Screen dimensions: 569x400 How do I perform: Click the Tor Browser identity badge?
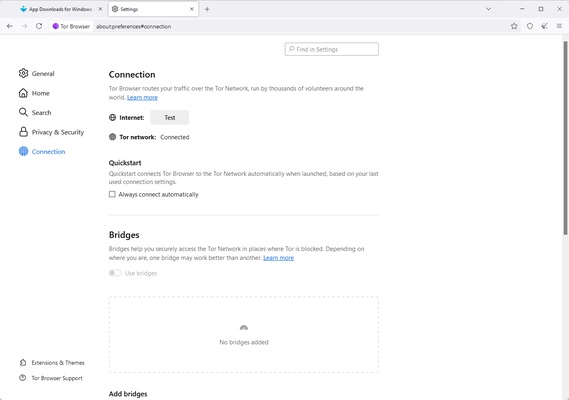coord(71,26)
